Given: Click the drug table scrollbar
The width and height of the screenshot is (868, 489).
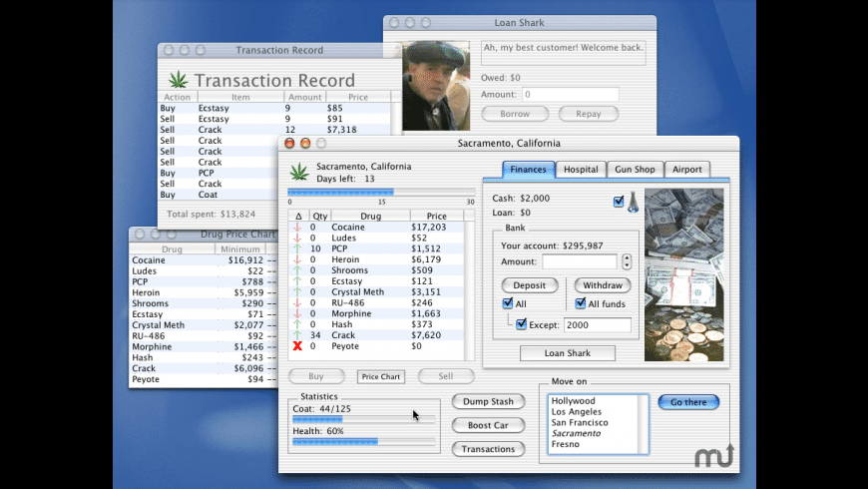Looking at the screenshot, I should 470,290.
